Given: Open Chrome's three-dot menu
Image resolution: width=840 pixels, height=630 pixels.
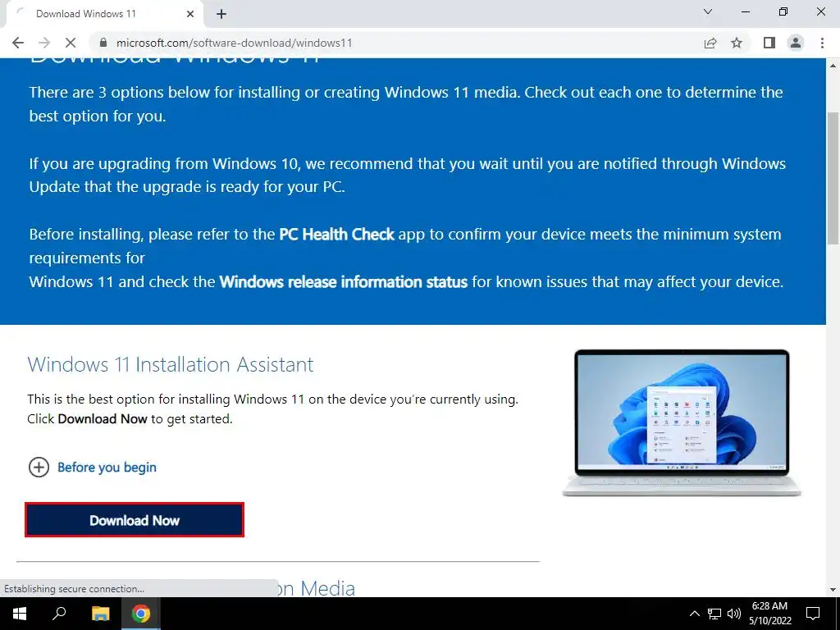Looking at the screenshot, I should (822, 43).
